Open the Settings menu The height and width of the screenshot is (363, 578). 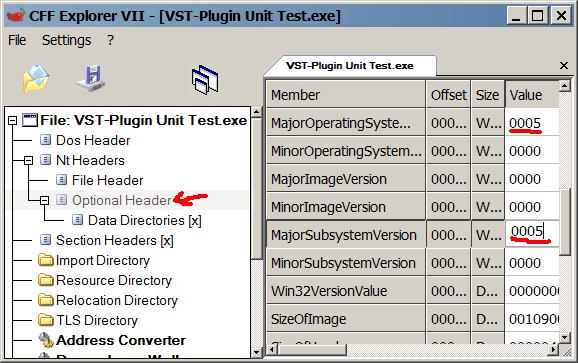point(66,40)
